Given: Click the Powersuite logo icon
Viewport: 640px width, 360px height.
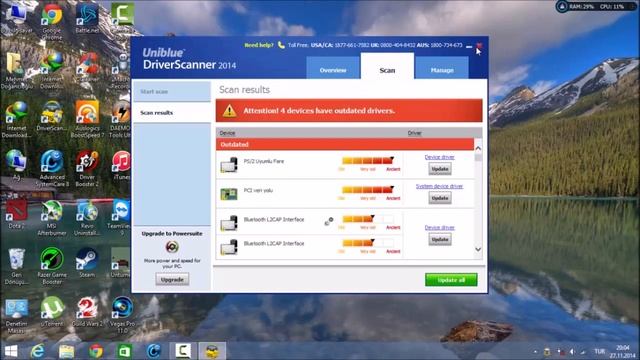Looking at the screenshot, I should (x=172, y=247).
